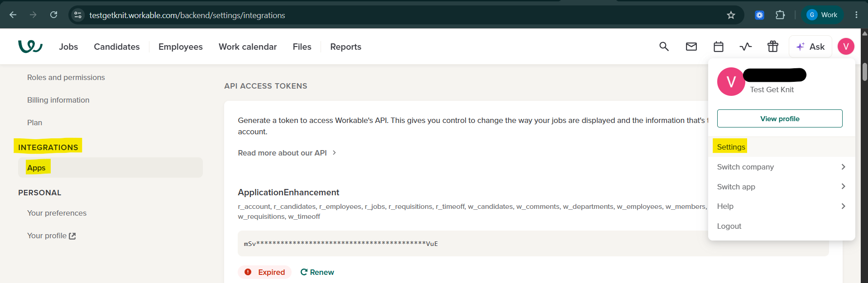Image resolution: width=868 pixels, height=283 pixels.
Task: Open the Work browser profile chip
Action: [x=822, y=15]
